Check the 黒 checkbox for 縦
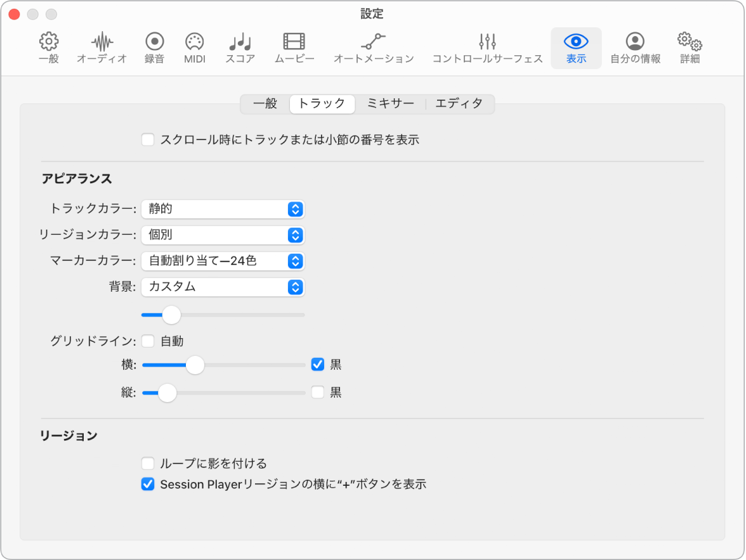Image resolution: width=746 pixels, height=560 pixels. [318, 392]
